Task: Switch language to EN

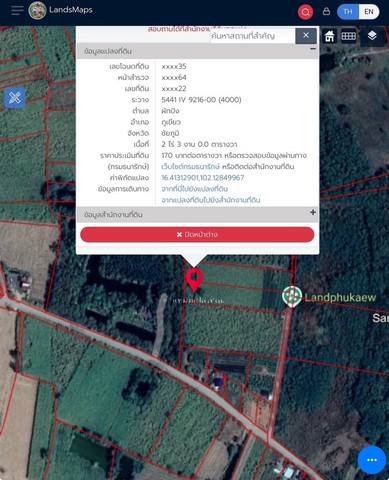Action: (x=369, y=12)
